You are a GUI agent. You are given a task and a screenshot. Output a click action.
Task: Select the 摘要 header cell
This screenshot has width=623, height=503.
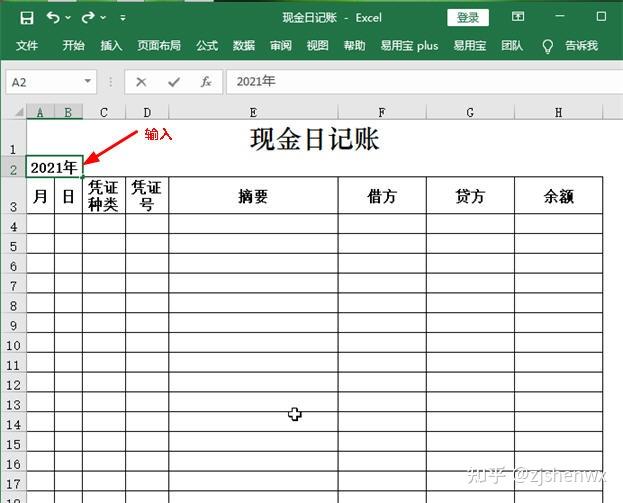(x=253, y=196)
